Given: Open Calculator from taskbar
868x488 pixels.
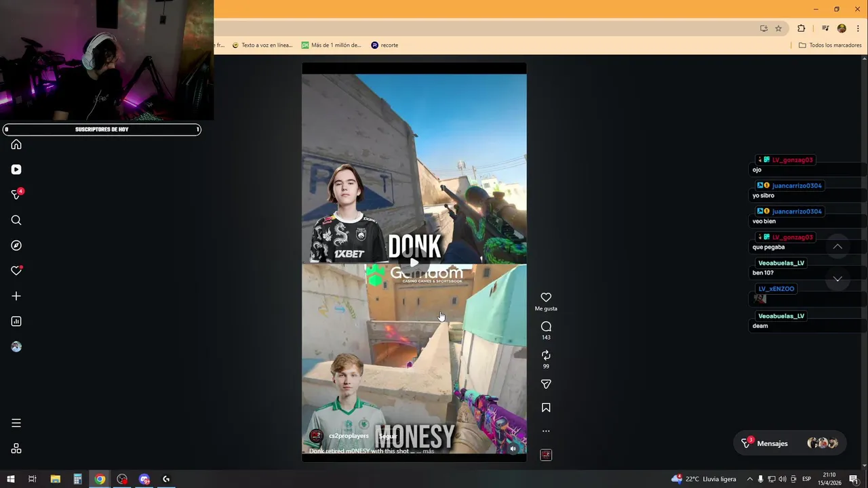Looking at the screenshot, I should click(78, 479).
